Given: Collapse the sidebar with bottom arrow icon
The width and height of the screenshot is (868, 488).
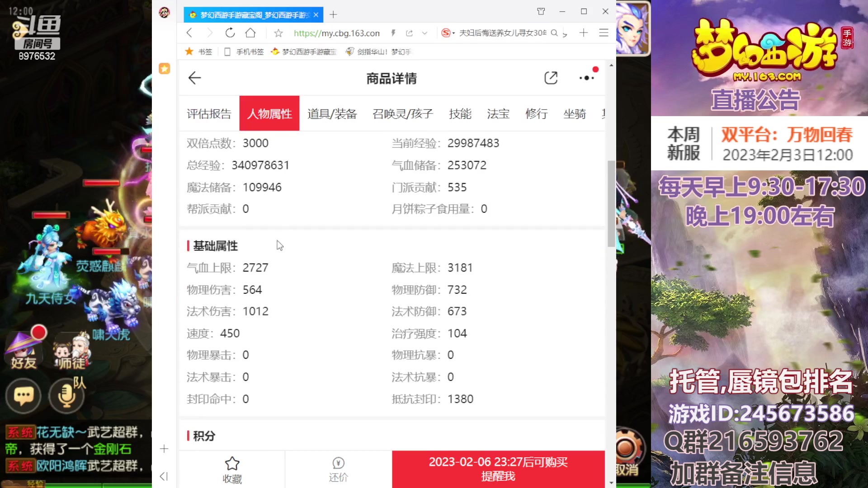Looking at the screenshot, I should click(x=164, y=476).
